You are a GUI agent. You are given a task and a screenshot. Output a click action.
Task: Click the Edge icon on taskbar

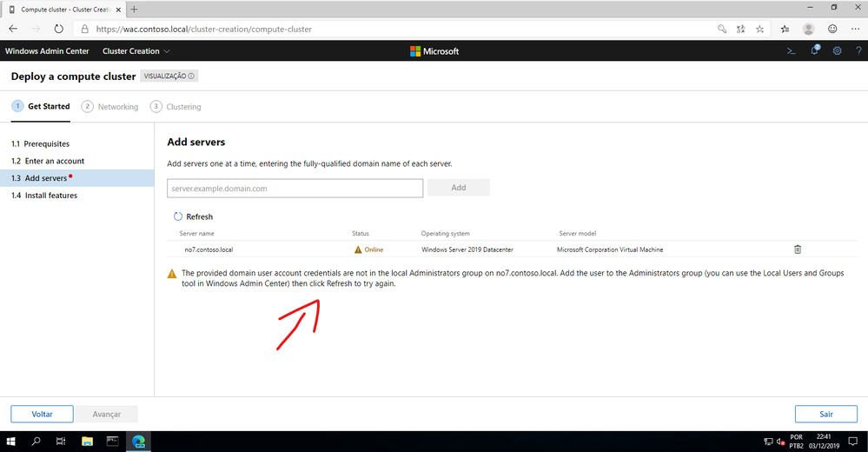138,442
